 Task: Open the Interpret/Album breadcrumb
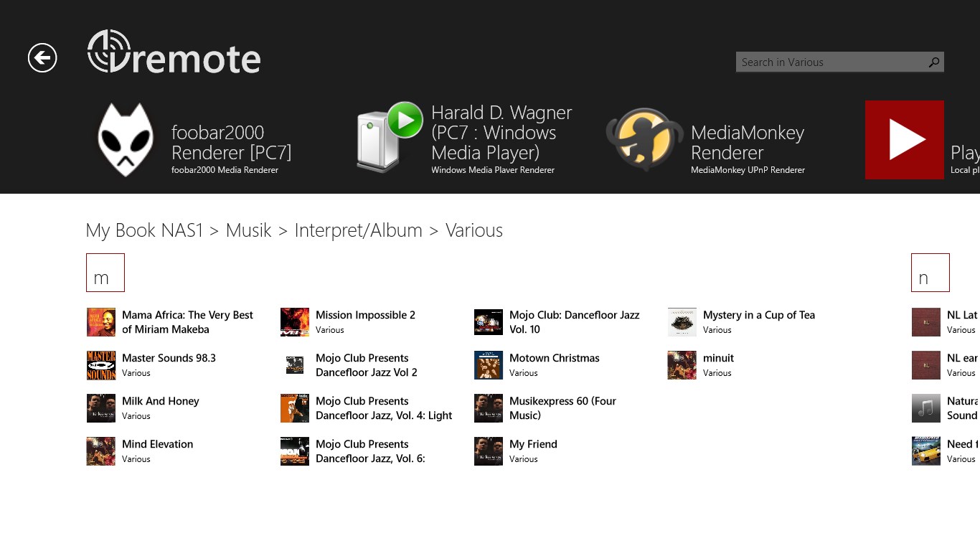tap(358, 230)
